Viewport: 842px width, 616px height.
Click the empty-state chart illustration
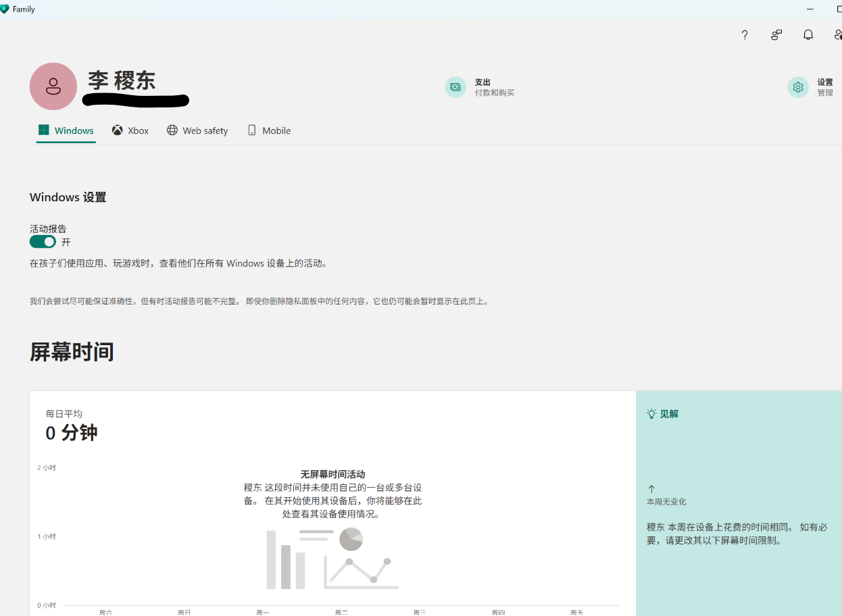coord(332,558)
